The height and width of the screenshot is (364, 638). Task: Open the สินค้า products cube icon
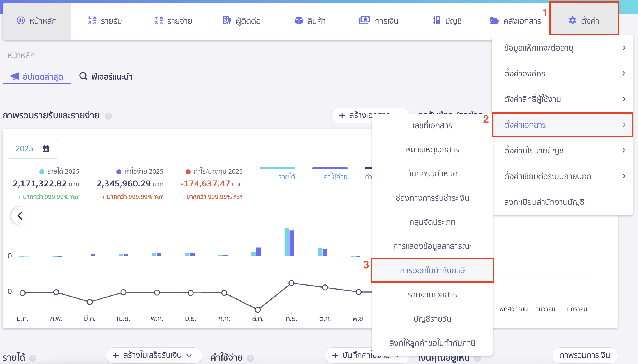(298, 20)
